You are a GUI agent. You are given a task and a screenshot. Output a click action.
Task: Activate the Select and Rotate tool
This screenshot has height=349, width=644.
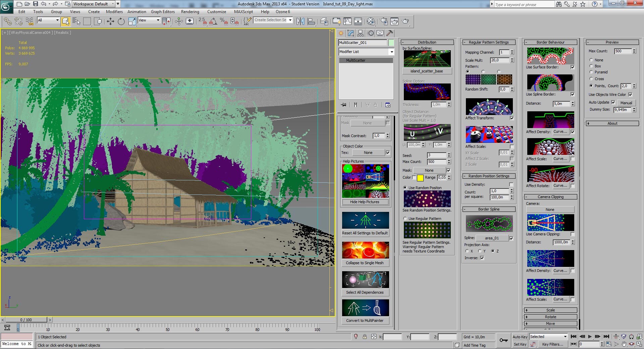tap(121, 21)
